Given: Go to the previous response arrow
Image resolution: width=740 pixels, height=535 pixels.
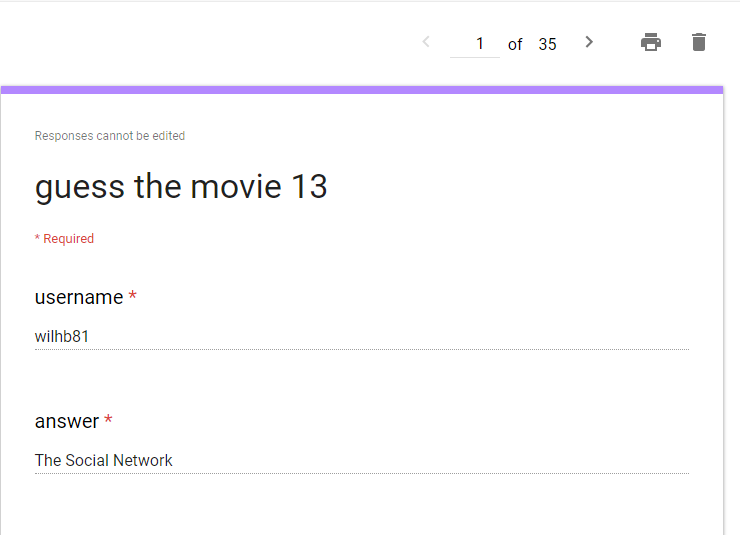Looking at the screenshot, I should click(x=426, y=42).
